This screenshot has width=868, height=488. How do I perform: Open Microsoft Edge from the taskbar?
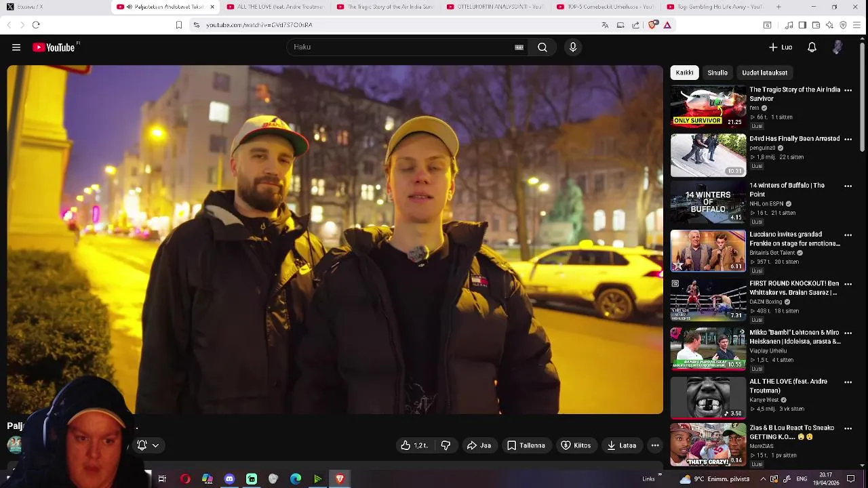[296, 479]
